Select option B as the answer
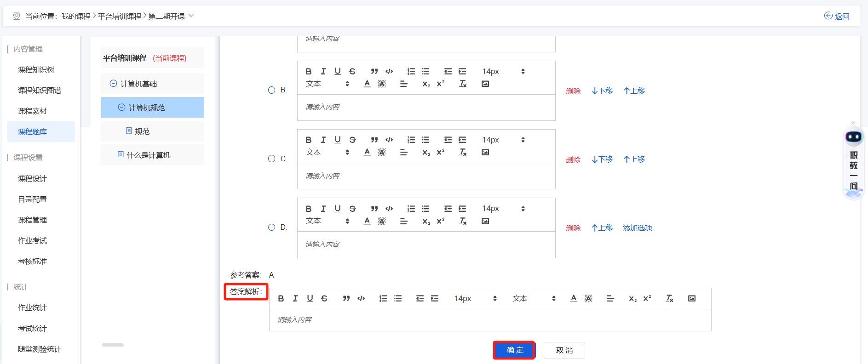 (x=272, y=90)
